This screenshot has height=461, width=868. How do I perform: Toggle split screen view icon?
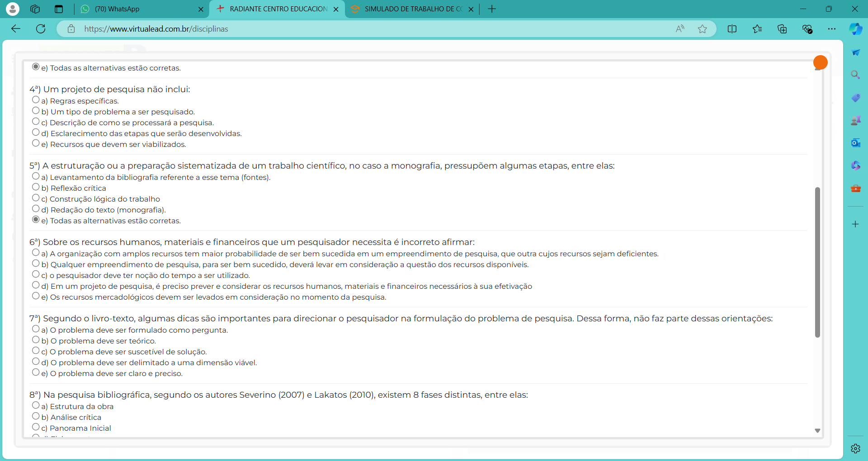click(x=732, y=29)
